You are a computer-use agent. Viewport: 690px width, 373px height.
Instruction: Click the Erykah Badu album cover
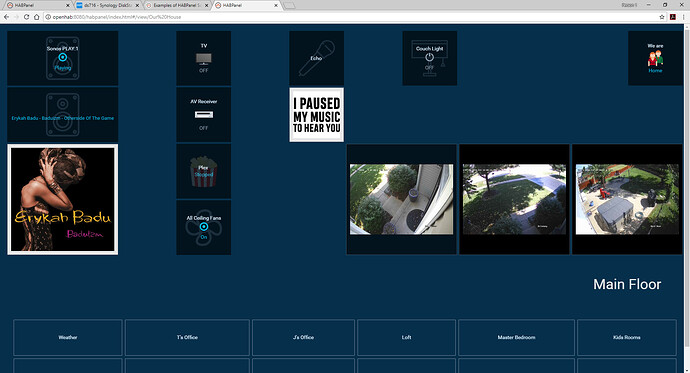[x=62, y=199]
